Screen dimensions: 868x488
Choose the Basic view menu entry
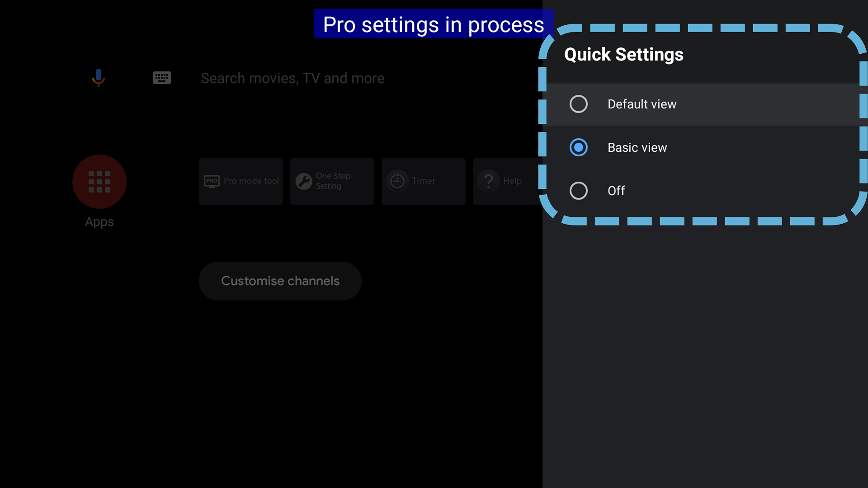pyautogui.click(x=637, y=147)
